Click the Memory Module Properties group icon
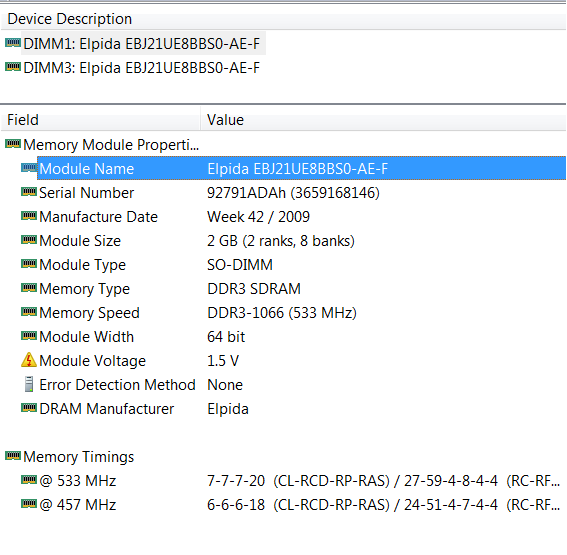Screen dimensions: 567x555 click(x=13, y=144)
